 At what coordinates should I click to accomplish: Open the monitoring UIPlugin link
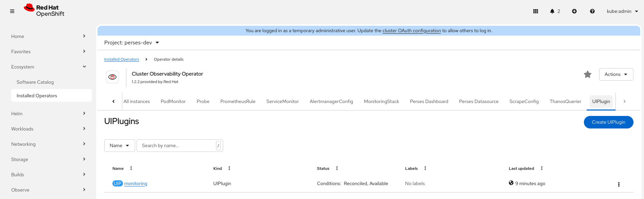pos(136,183)
